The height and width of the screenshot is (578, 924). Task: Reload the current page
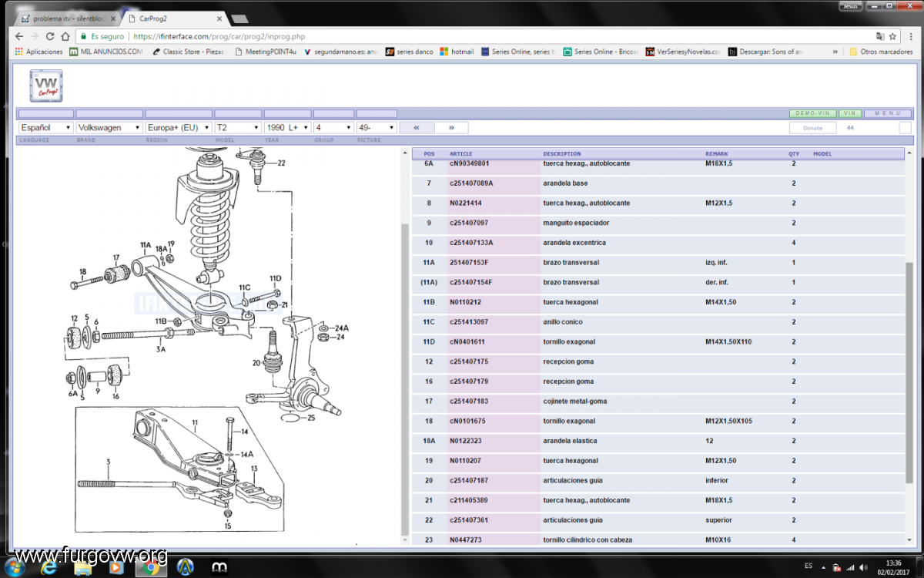point(50,36)
